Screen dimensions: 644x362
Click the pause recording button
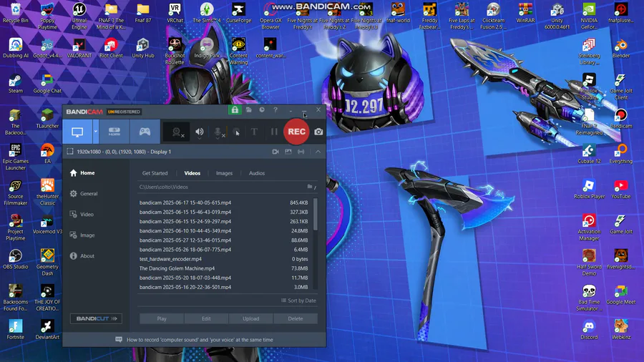pyautogui.click(x=274, y=132)
